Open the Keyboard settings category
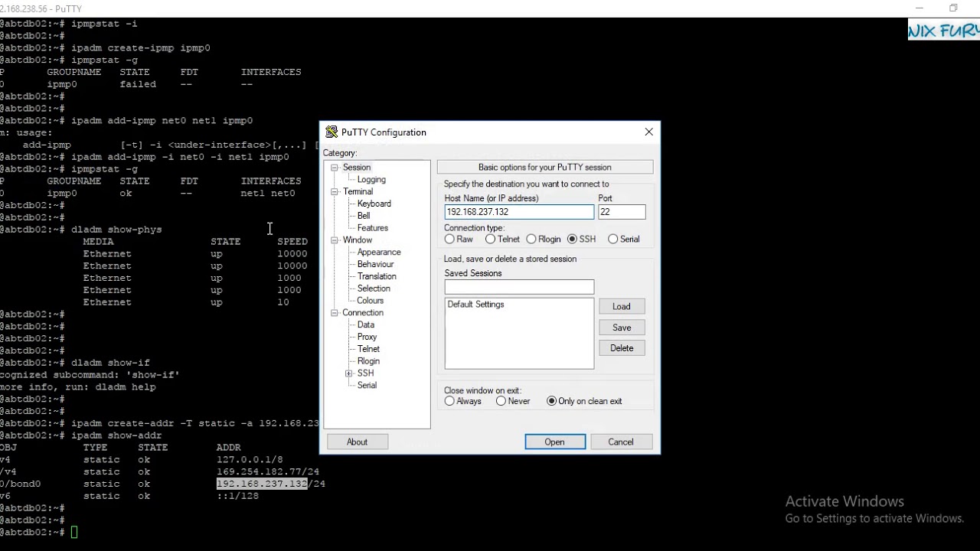Viewport: 980px width, 551px height. pos(374,204)
